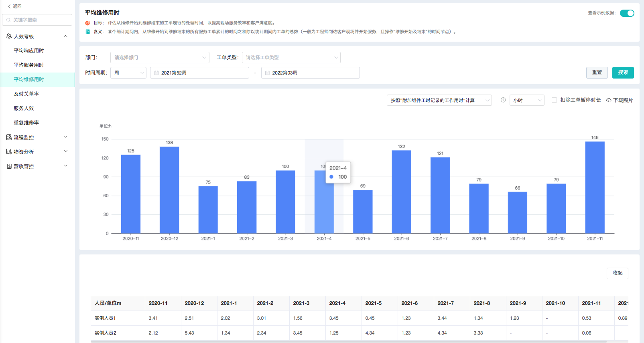644x343 pixels.
Task: Click the 2021-11 bar with value 146
Action: click(x=595, y=188)
